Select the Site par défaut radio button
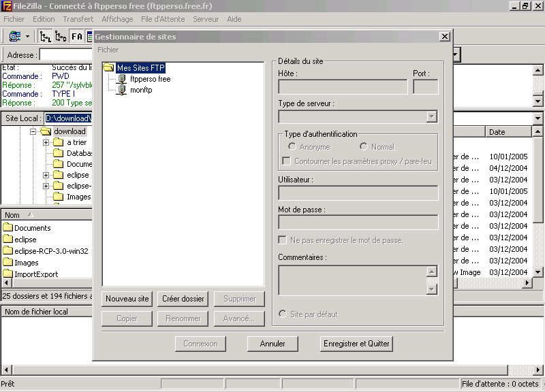The image size is (545, 392). point(283,314)
